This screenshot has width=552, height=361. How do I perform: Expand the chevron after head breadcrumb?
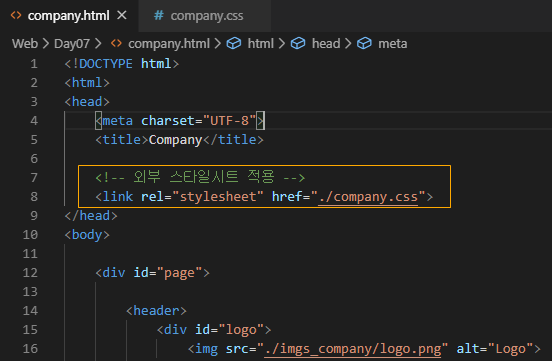348,44
